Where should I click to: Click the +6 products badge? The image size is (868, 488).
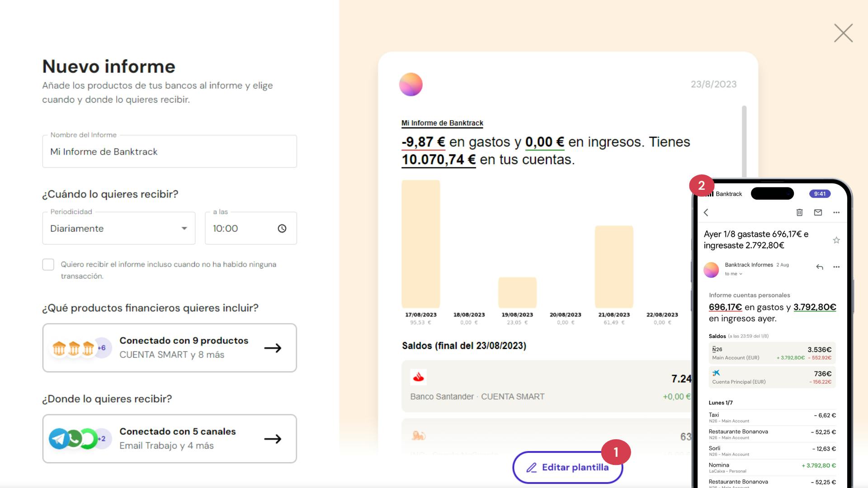tap(102, 347)
